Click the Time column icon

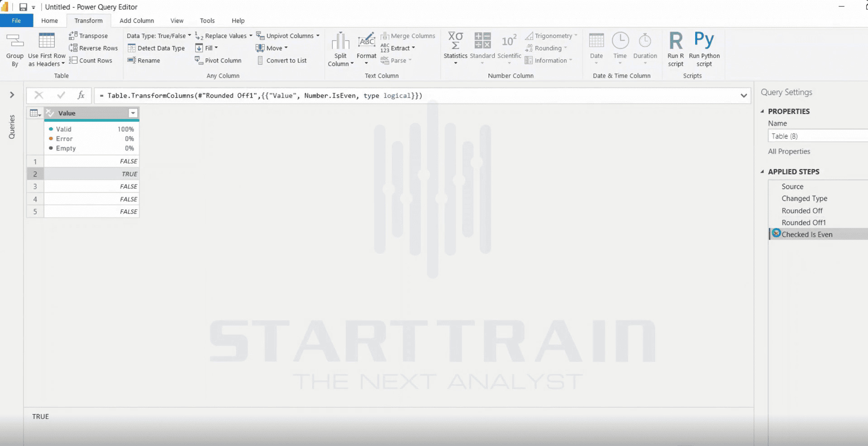click(620, 41)
